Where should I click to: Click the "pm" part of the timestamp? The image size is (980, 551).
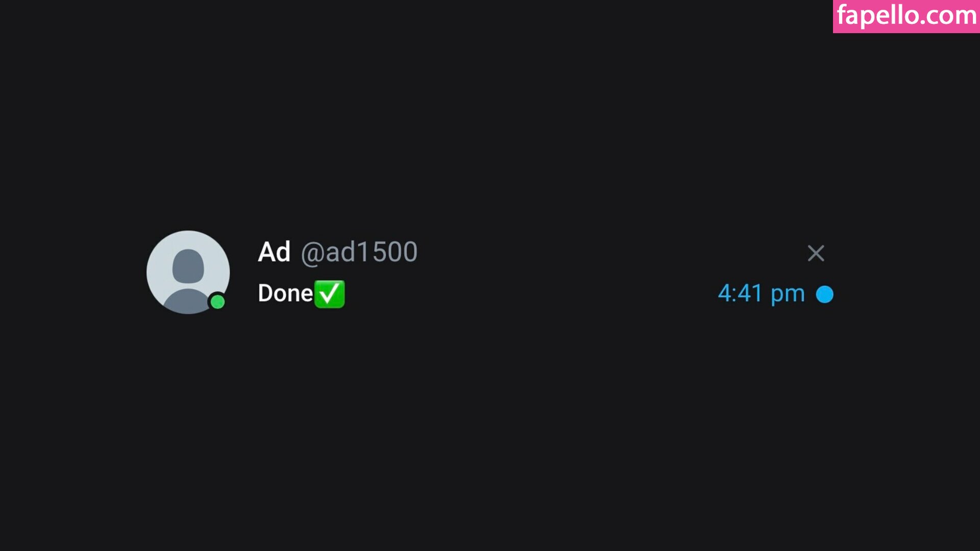point(788,295)
